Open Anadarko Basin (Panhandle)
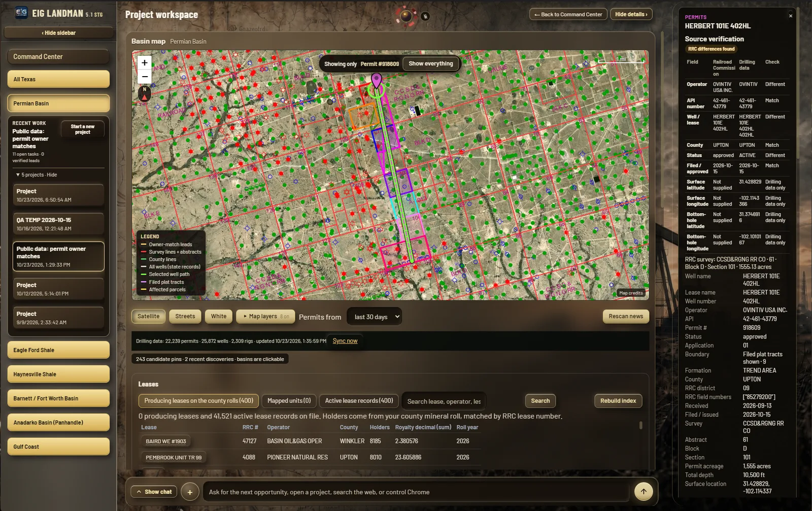Image resolution: width=812 pixels, height=511 pixels. tap(58, 423)
